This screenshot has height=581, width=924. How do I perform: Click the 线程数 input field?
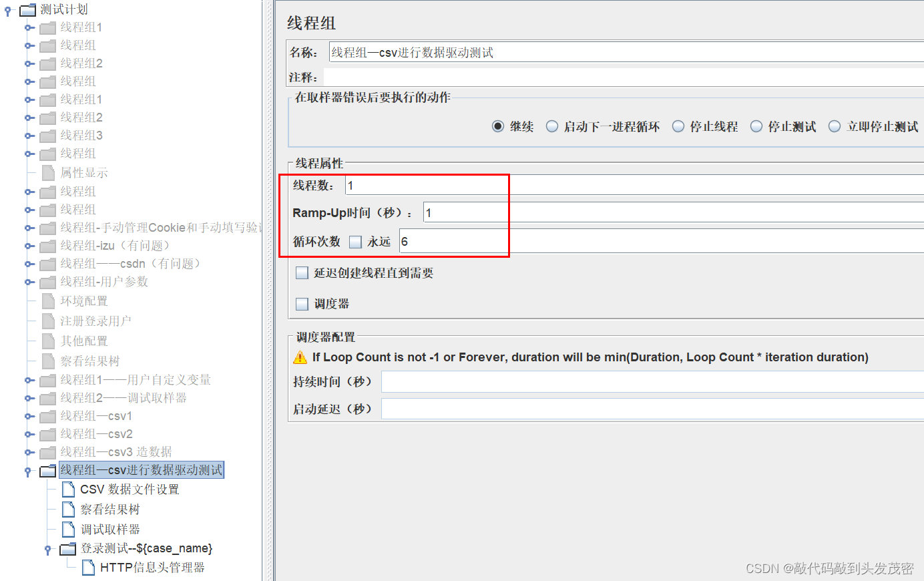[x=634, y=185]
